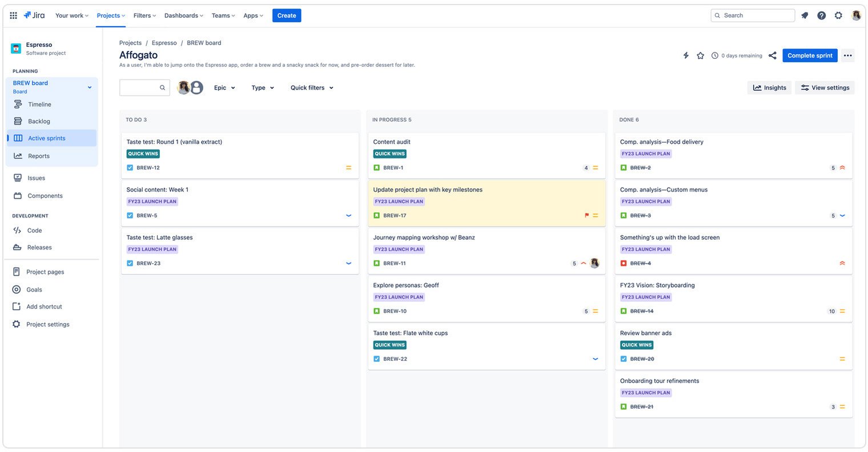Switch to the Projects menu
Viewport: 868px width, 452px height.
coord(110,15)
